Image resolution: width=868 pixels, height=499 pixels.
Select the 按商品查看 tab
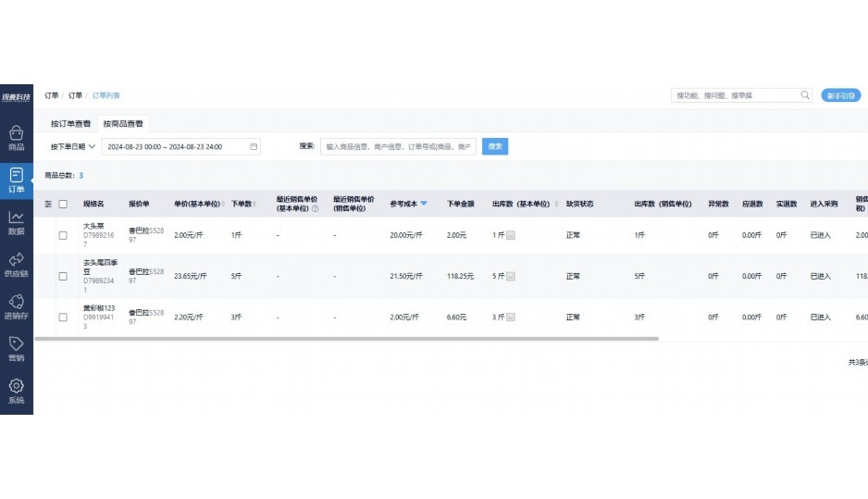pyautogui.click(x=122, y=123)
